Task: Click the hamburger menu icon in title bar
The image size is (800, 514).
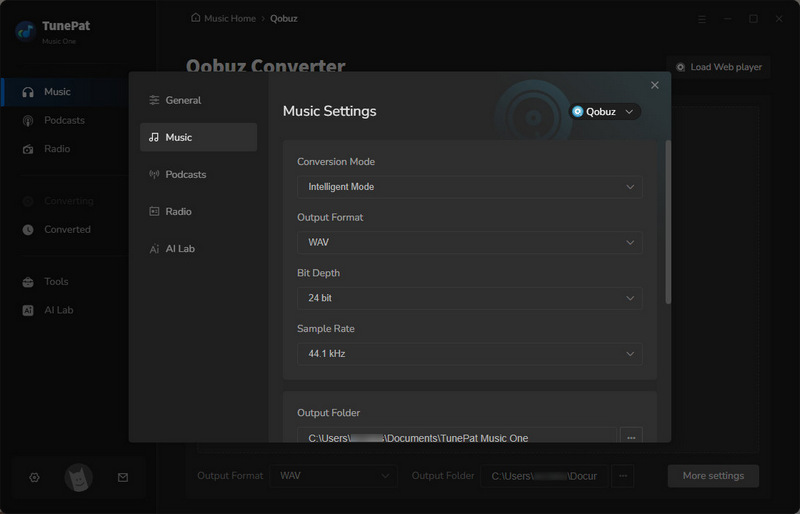Action: pos(701,18)
